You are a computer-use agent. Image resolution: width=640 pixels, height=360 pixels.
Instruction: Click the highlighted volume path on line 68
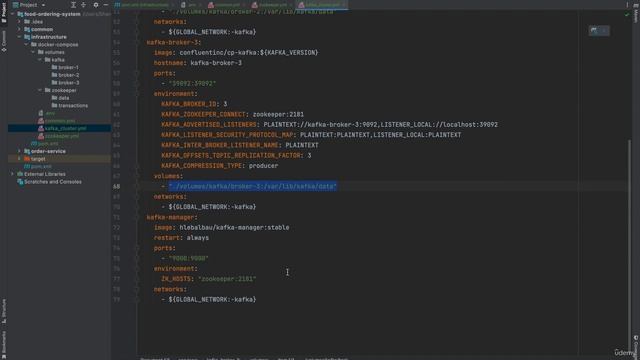click(x=253, y=186)
